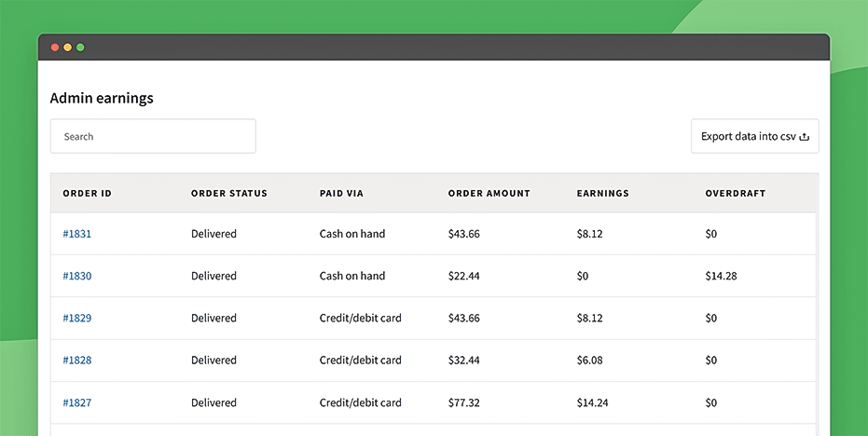This screenshot has height=436, width=868.
Task: Click the yellow minimize window dot
Action: click(67, 48)
